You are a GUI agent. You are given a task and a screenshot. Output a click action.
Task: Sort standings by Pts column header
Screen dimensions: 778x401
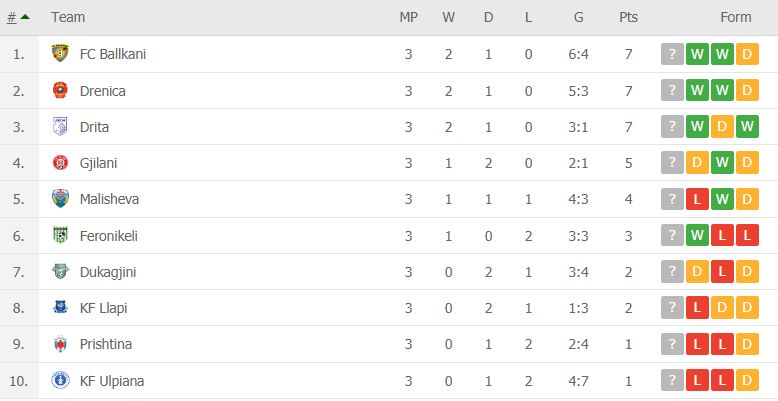click(x=628, y=17)
